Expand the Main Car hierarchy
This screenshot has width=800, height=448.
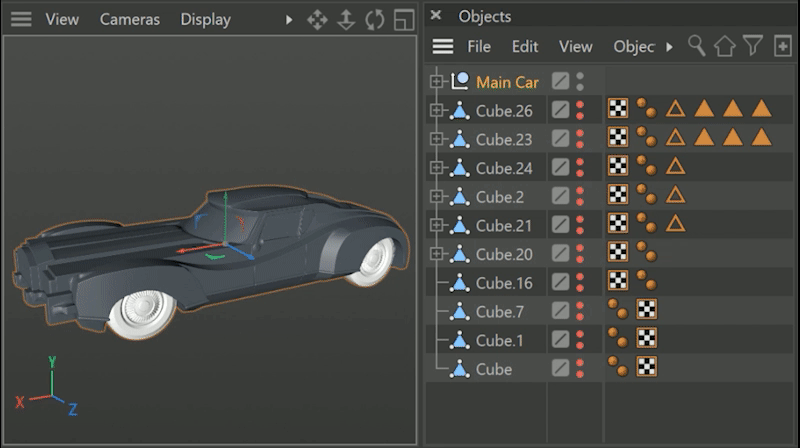coord(436,82)
